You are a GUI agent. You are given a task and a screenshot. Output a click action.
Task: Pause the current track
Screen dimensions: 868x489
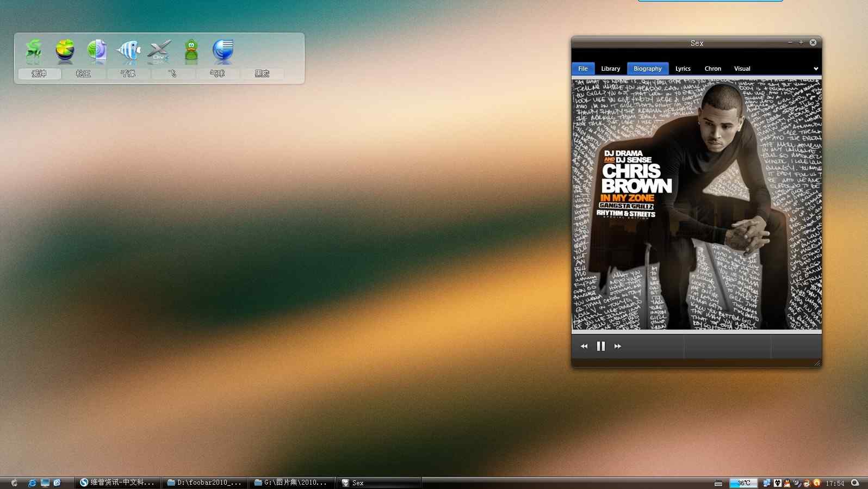pos(601,346)
